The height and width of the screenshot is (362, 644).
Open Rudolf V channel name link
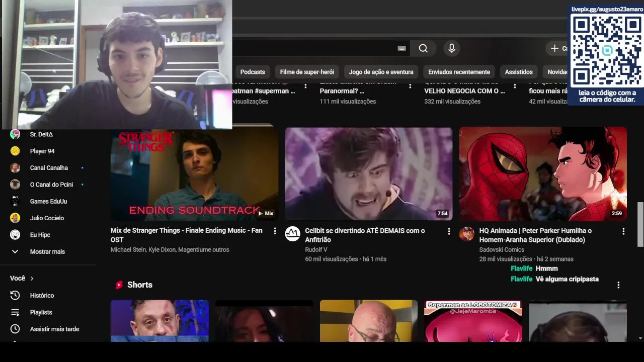tap(316, 249)
